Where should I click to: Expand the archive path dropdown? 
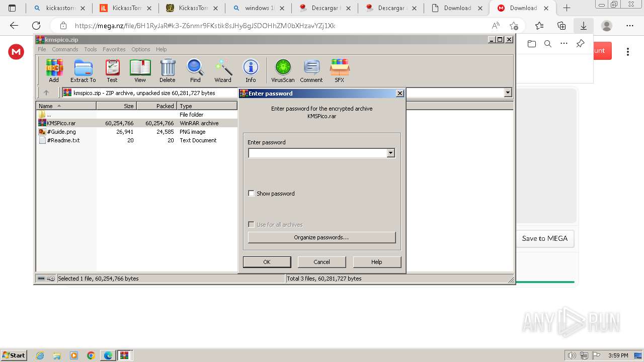coord(508,93)
